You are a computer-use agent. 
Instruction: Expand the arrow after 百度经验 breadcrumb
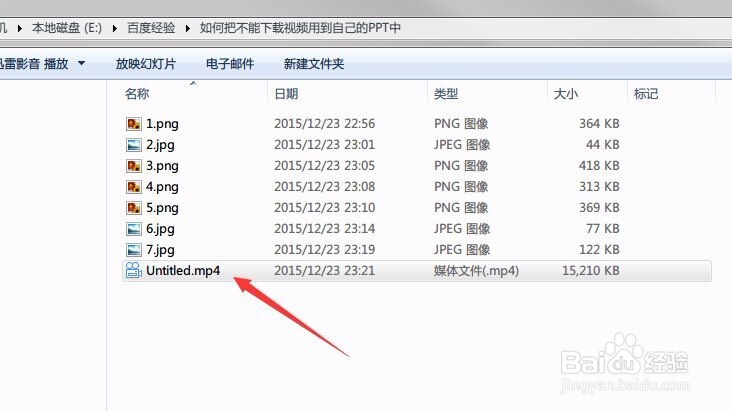[188, 28]
